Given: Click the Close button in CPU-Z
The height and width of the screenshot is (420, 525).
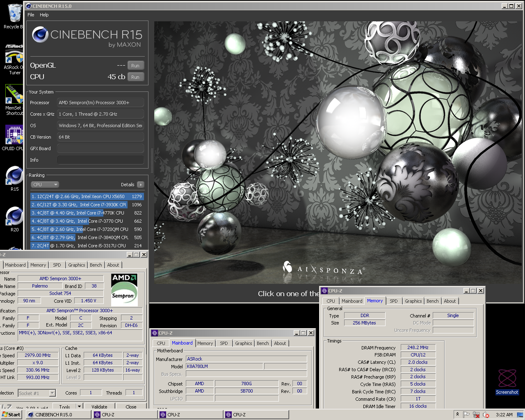Looking at the screenshot, I should 131,407.
